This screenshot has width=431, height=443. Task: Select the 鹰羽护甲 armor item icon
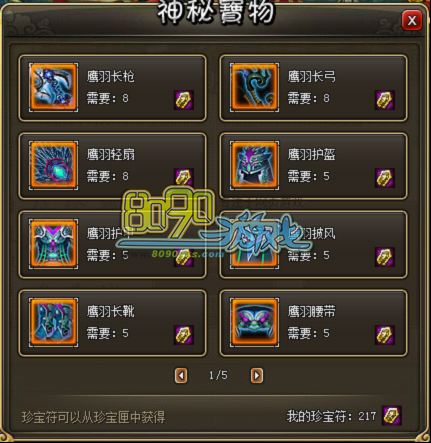point(53,244)
